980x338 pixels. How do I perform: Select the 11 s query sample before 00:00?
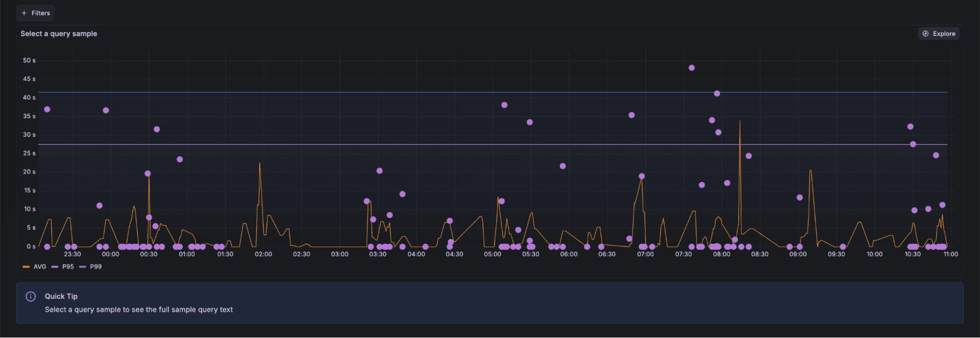point(100,206)
